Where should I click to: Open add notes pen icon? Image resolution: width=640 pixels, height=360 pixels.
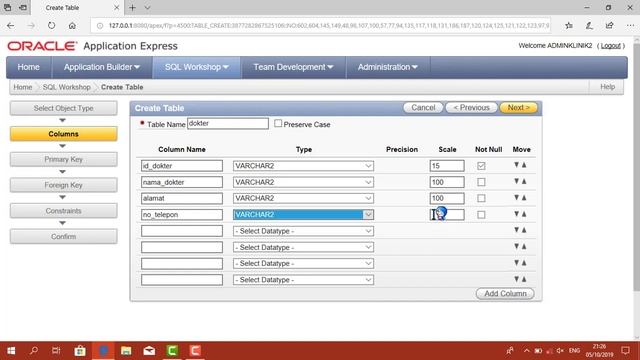click(589, 25)
